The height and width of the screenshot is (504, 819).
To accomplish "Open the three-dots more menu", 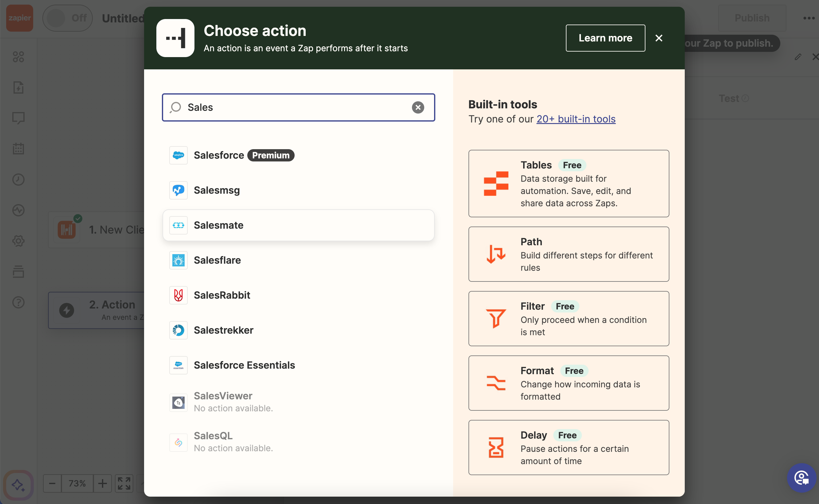I will click(809, 18).
